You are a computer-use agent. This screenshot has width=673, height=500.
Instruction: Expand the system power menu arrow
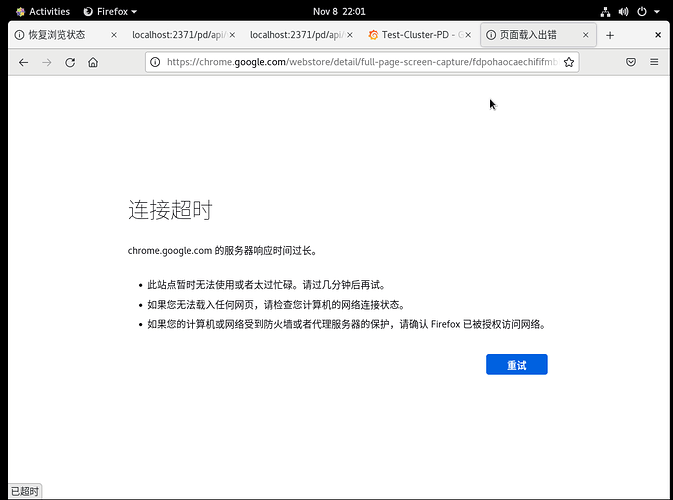coord(656,12)
